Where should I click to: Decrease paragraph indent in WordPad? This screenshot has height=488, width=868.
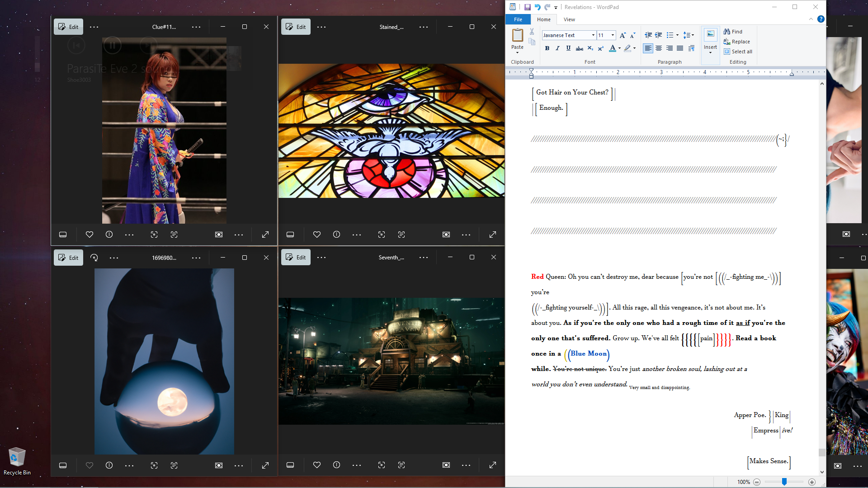tap(648, 35)
